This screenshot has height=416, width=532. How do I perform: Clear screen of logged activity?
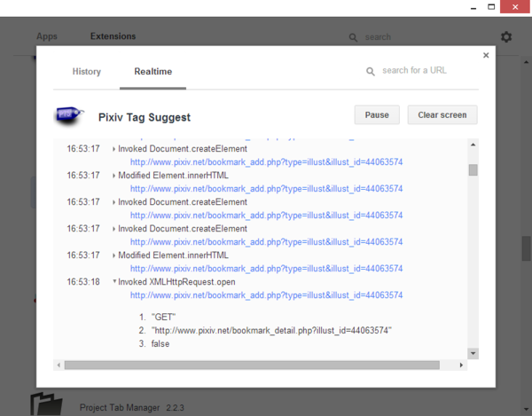click(442, 115)
